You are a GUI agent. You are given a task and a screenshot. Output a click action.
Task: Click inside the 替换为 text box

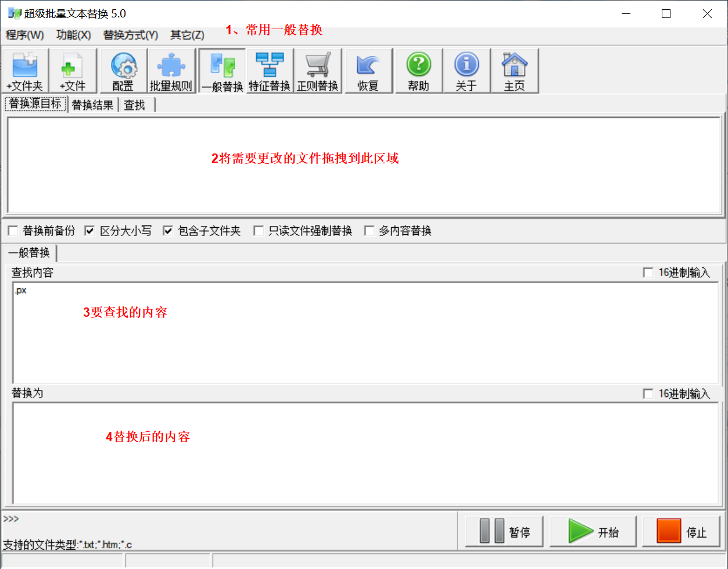365,453
